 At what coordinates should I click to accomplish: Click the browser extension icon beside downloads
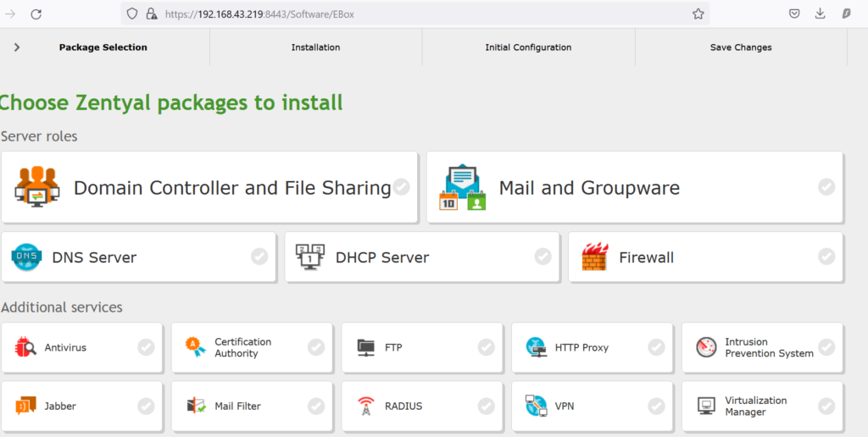click(x=847, y=14)
